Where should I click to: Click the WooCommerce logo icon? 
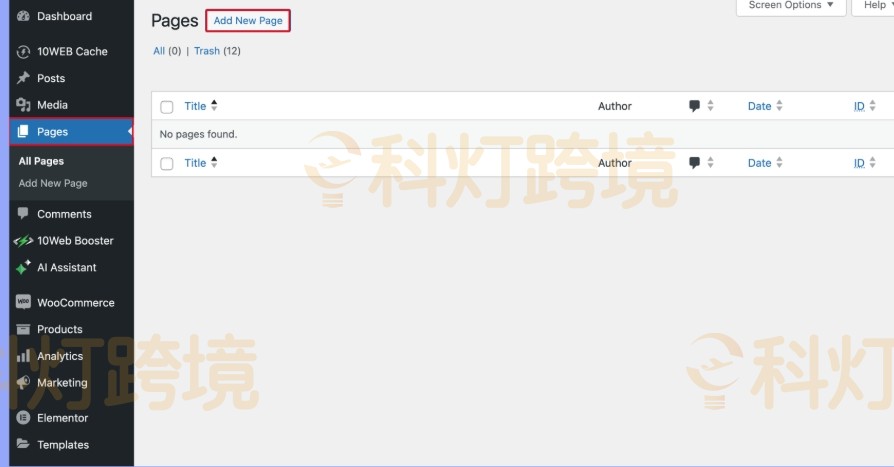click(23, 302)
